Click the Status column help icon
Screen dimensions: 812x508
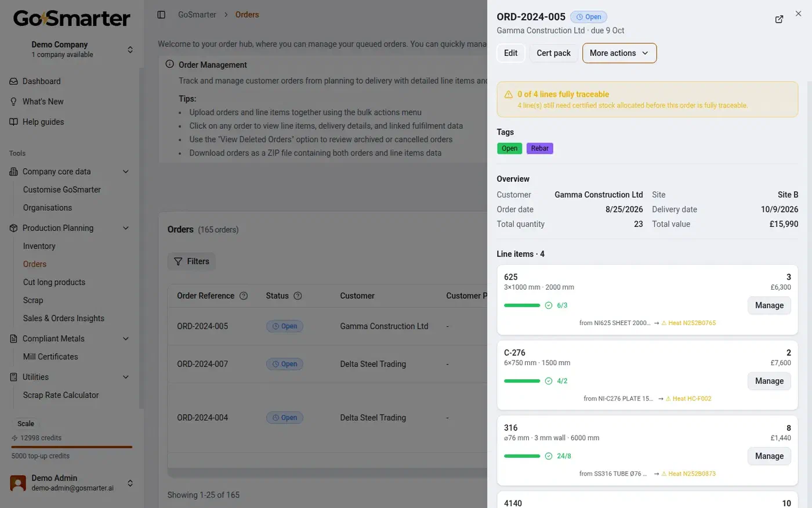click(298, 296)
